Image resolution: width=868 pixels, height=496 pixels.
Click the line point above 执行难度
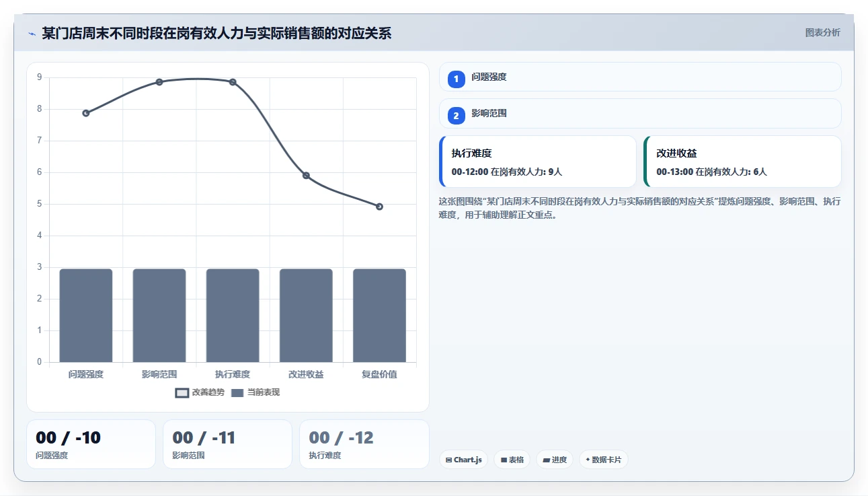(x=233, y=82)
